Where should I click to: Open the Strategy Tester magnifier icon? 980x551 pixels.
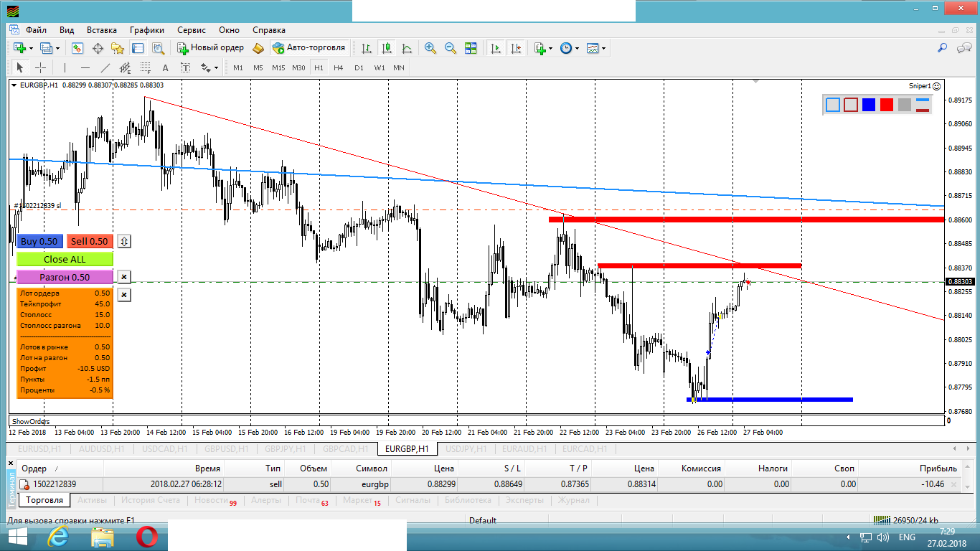pos(158,48)
